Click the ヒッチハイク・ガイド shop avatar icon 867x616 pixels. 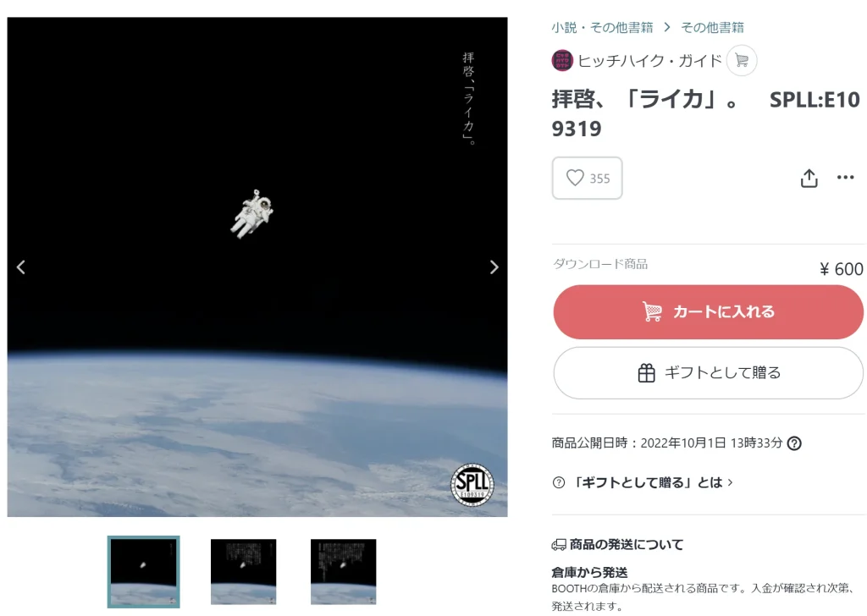point(562,60)
